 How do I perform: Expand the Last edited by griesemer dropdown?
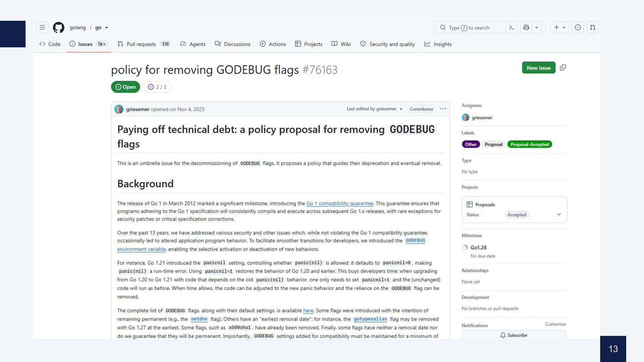pos(374,109)
